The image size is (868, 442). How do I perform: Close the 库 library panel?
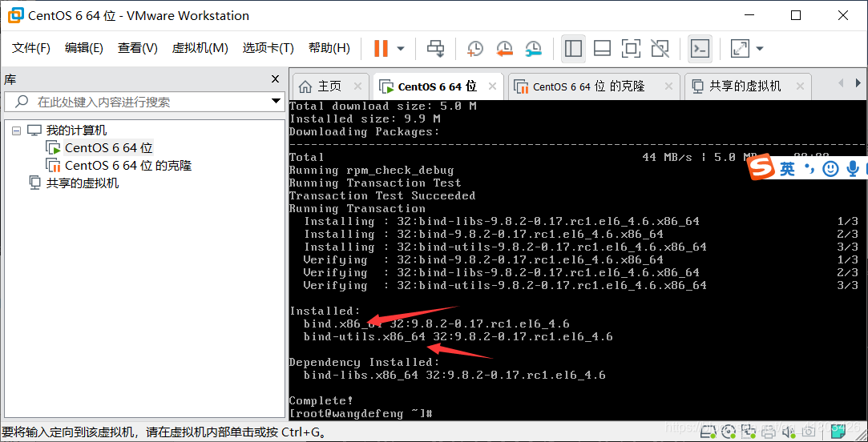[x=275, y=79]
